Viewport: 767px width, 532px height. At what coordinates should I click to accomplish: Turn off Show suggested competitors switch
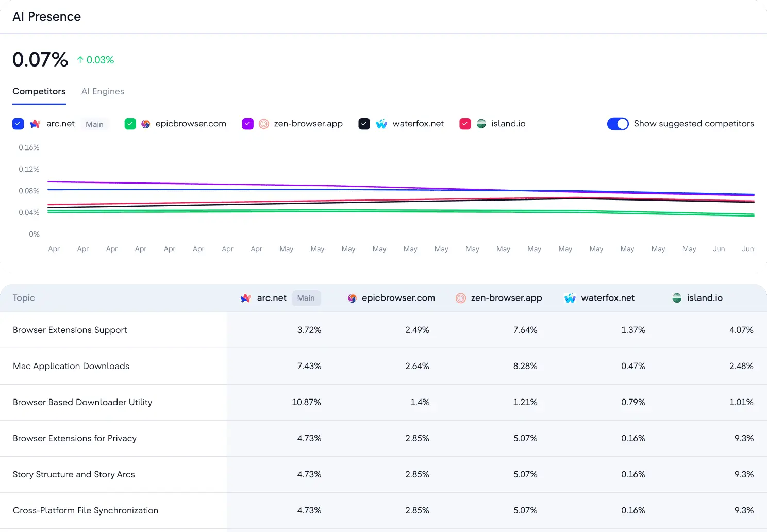click(x=618, y=124)
